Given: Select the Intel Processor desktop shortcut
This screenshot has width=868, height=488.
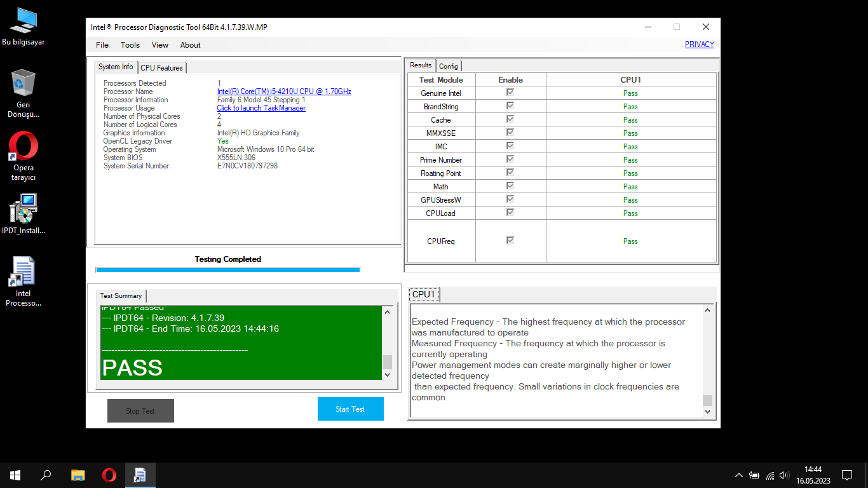Looking at the screenshot, I should (24, 281).
